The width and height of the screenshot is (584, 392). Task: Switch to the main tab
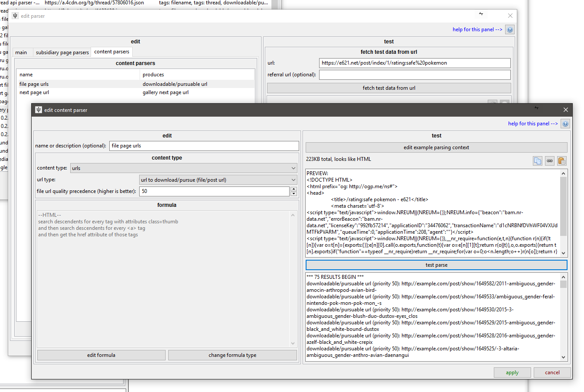coord(21,52)
